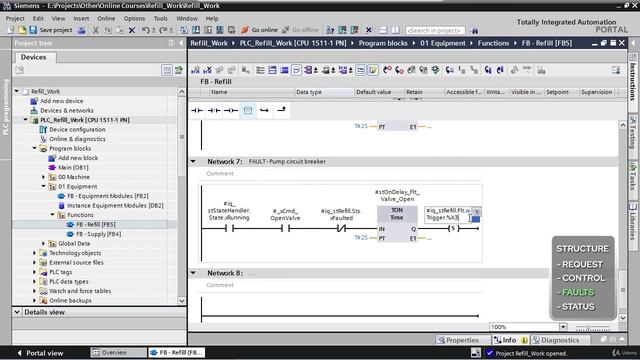Click the search binoculars icon
Image resolution: width=640 pixels, height=360 pixels.
point(474,30)
